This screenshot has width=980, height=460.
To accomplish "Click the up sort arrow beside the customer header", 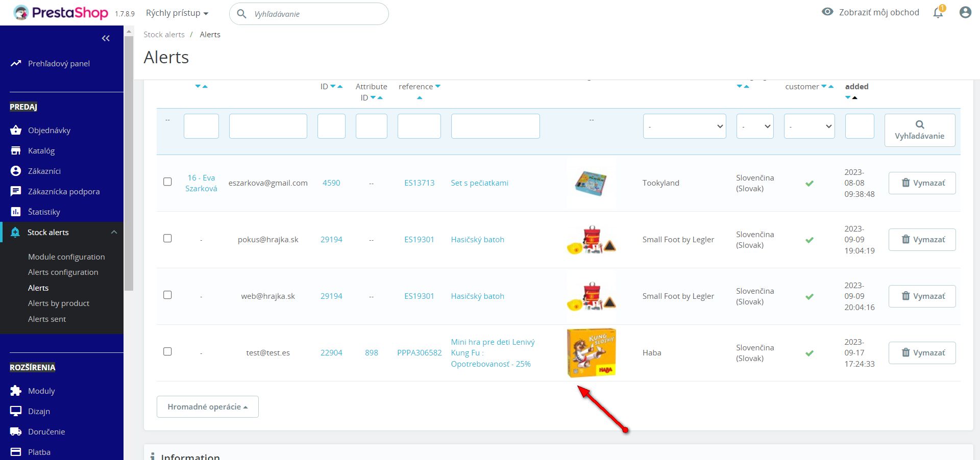I will tap(831, 86).
